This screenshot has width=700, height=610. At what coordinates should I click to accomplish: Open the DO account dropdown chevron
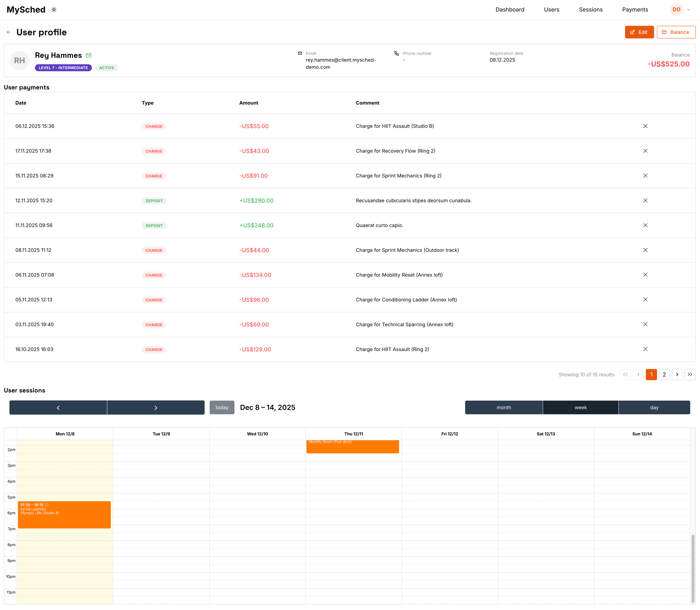(689, 9)
